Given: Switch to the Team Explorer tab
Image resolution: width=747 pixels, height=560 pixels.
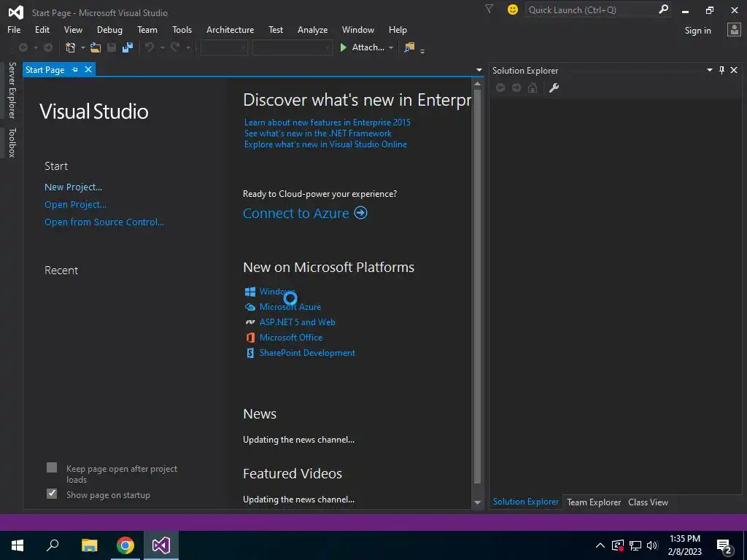Looking at the screenshot, I should pyautogui.click(x=594, y=502).
